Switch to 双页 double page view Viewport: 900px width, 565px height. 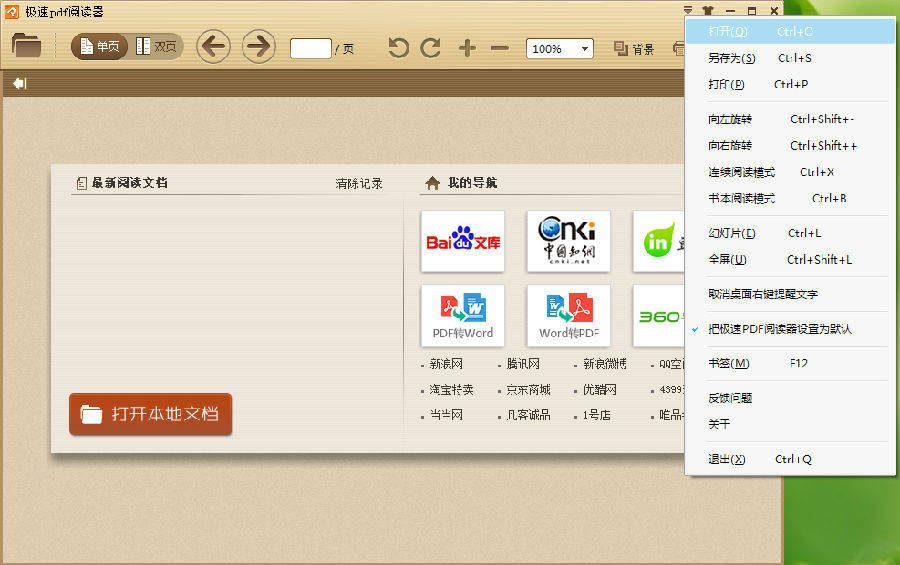tap(157, 47)
